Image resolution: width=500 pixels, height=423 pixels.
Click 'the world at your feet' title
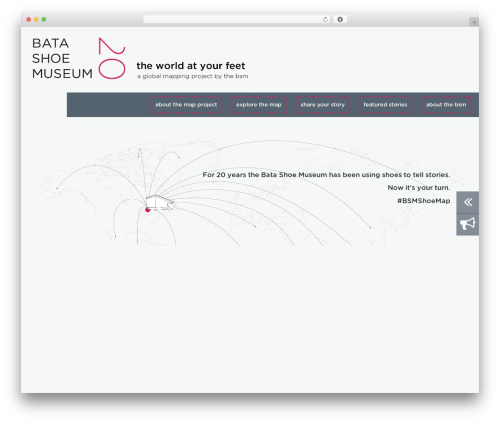tap(191, 66)
